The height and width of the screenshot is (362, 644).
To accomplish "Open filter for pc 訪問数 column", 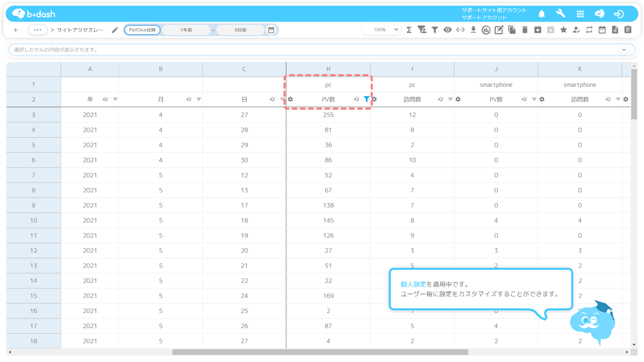I will point(450,99).
